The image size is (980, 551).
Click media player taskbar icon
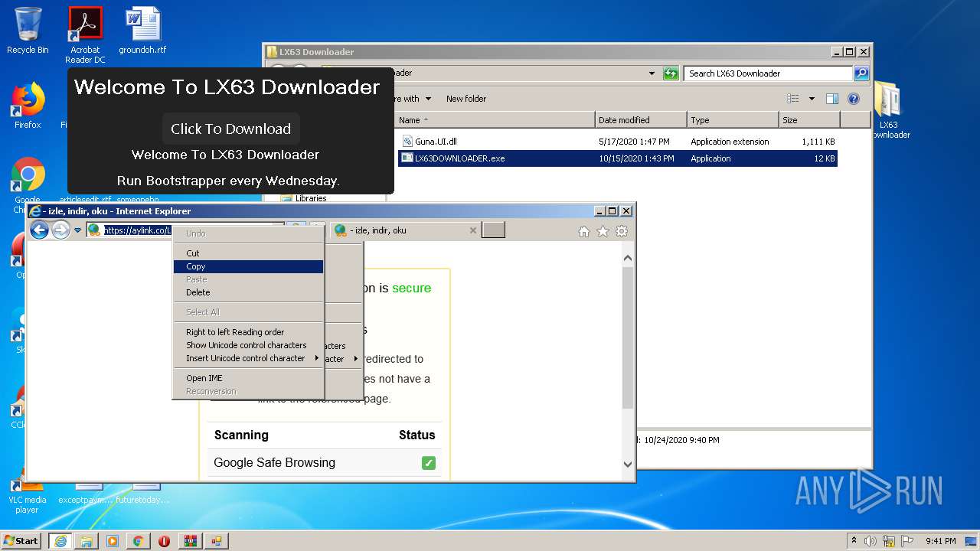click(x=112, y=540)
